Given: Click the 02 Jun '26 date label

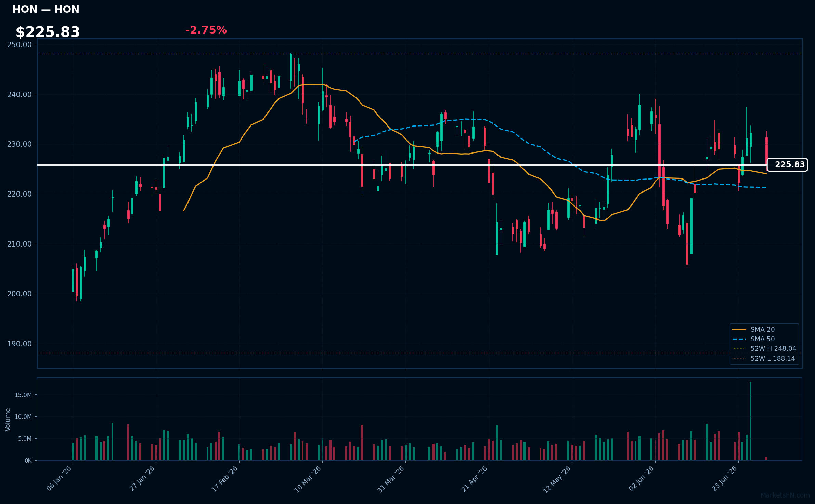Looking at the screenshot, I should [641, 479].
